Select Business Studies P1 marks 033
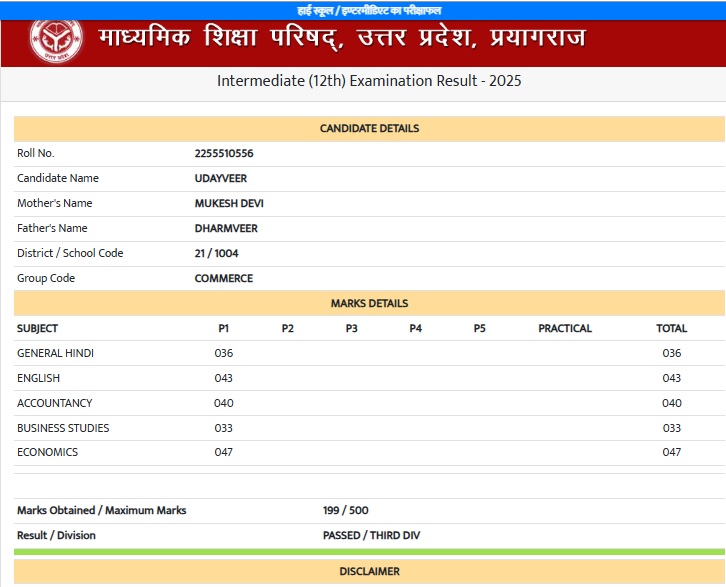The image size is (726, 587). pyautogui.click(x=224, y=428)
